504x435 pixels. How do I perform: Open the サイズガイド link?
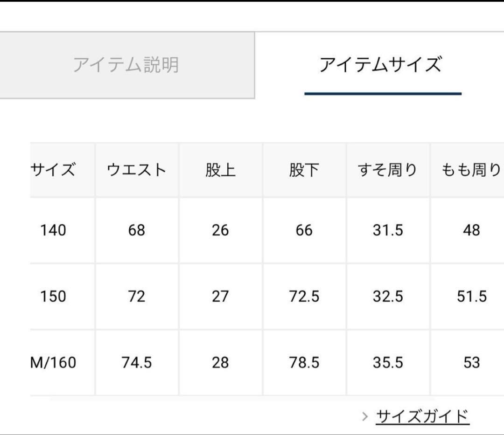pyautogui.click(x=422, y=416)
